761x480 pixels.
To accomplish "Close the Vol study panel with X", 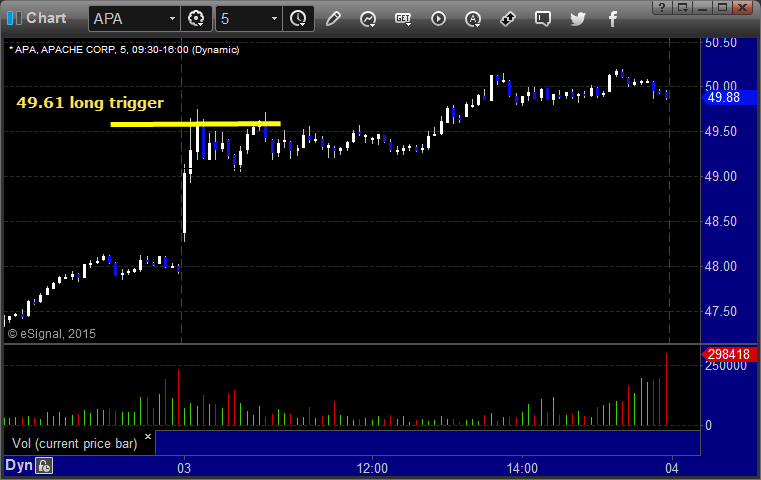I will click(148, 436).
